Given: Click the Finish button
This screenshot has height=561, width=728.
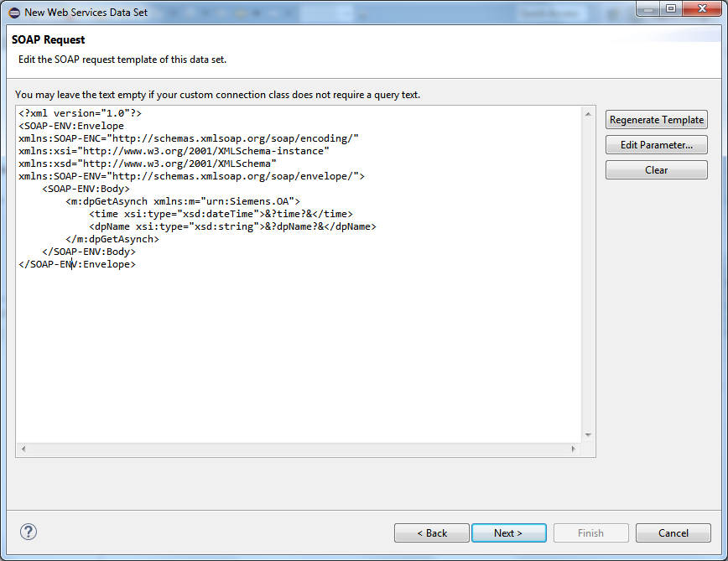Looking at the screenshot, I should pyautogui.click(x=590, y=532).
